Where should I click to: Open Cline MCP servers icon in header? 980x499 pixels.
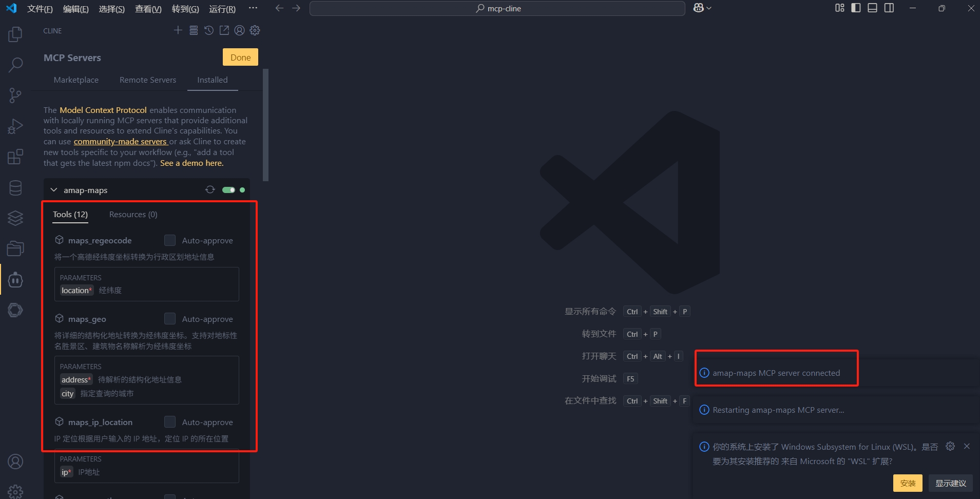[x=194, y=30]
